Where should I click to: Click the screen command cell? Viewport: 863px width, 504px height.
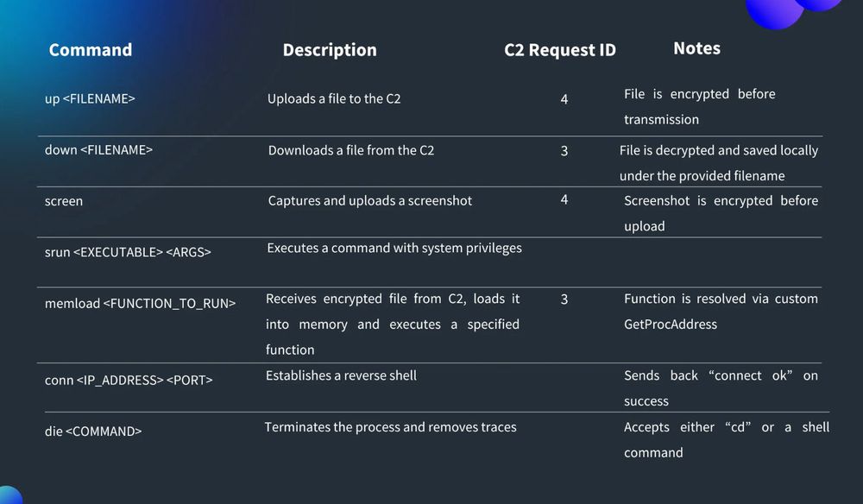(x=64, y=201)
